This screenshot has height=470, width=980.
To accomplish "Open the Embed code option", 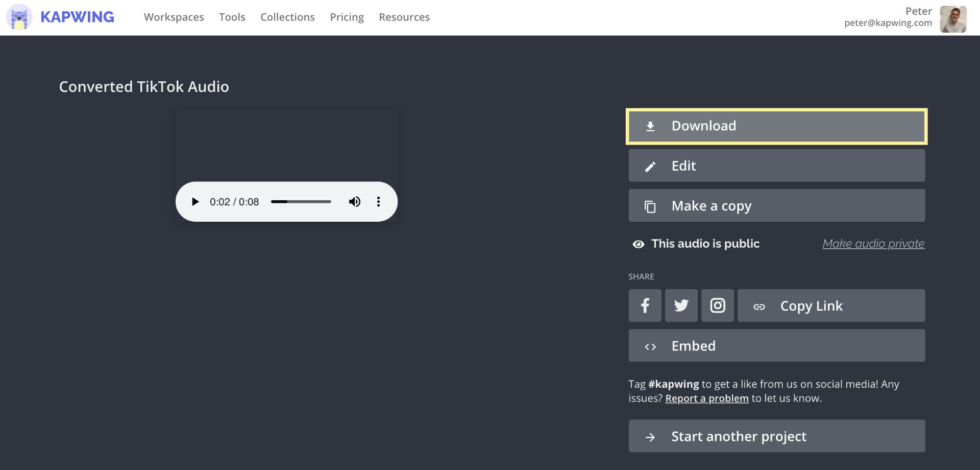I will [x=776, y=346].
